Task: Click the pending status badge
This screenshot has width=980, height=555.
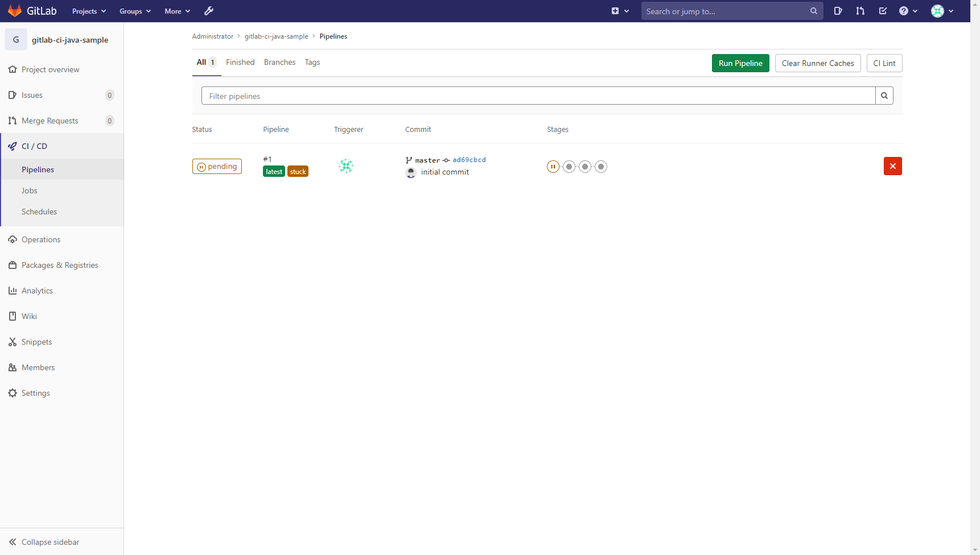Action: coord(217,166)
